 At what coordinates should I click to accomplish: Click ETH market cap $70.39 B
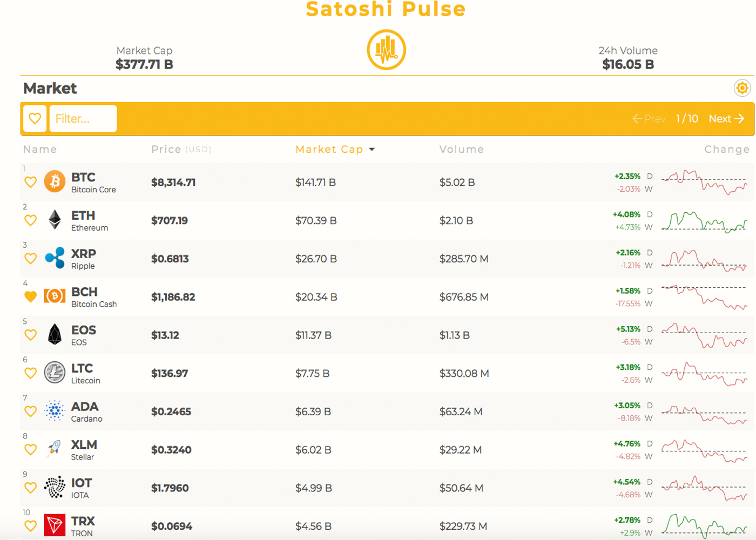[x=316, y=220]
